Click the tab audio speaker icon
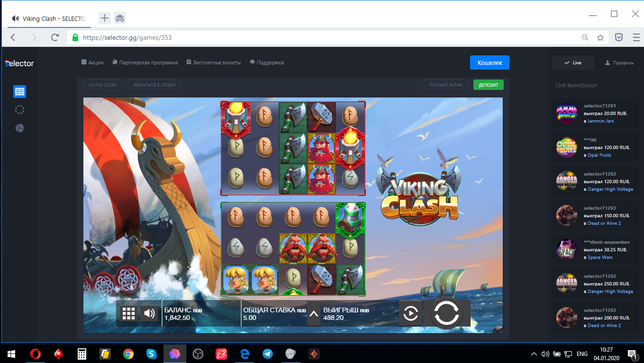 16,19
